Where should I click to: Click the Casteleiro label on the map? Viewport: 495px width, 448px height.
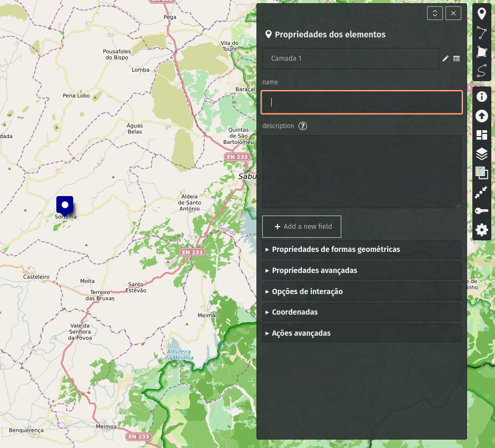[36, 277]
